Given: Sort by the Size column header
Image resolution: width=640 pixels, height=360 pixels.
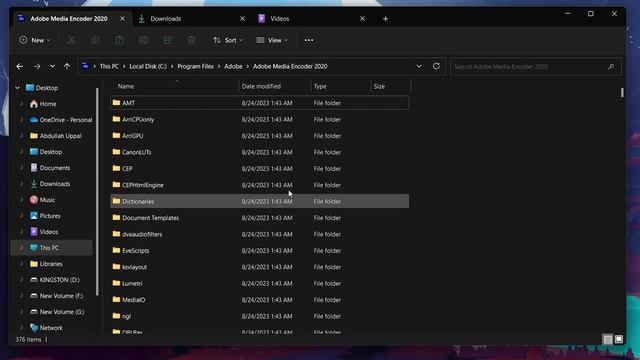Looking at the screenshot, I should tap(390, 86).
